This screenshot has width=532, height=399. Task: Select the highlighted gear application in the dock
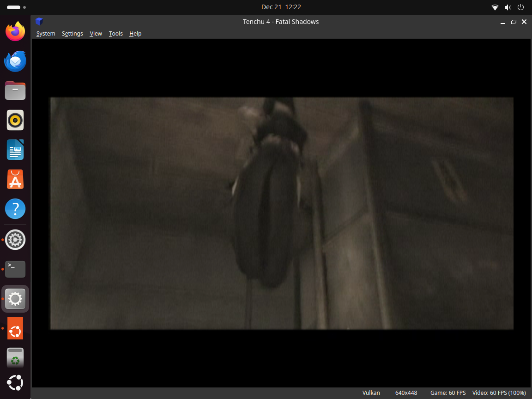tap(15, 299)
